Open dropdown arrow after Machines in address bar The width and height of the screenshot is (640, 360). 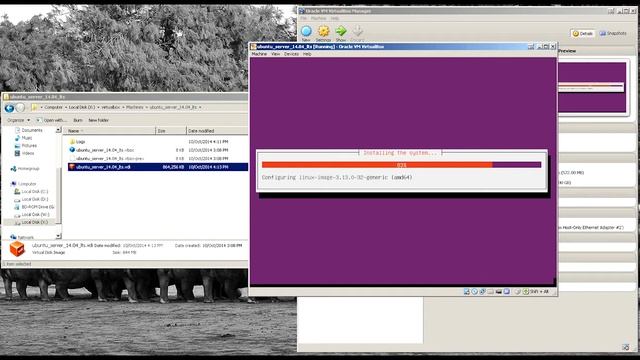[146, 107]
